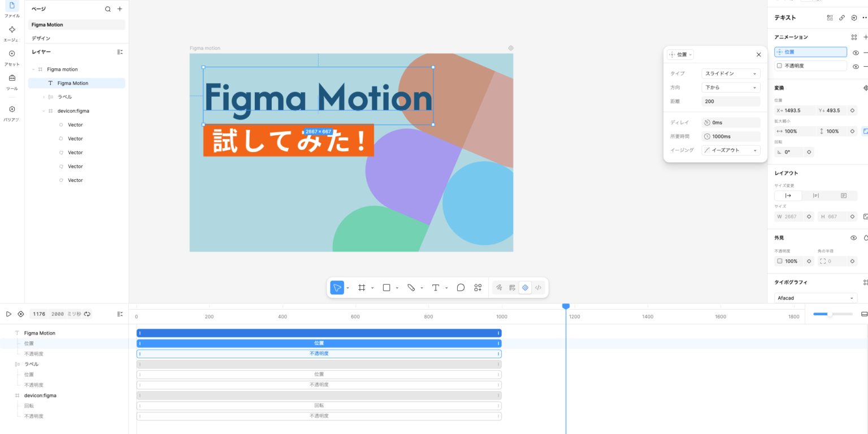Open the Actions components tool
This screenshot has width=868, height=434.
(478, 288)
